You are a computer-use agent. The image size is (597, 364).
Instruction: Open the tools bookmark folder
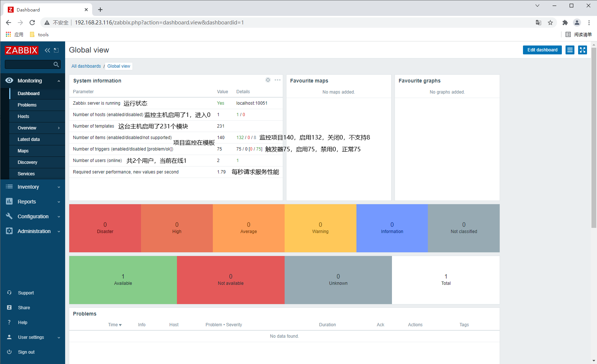pos(39,34)
